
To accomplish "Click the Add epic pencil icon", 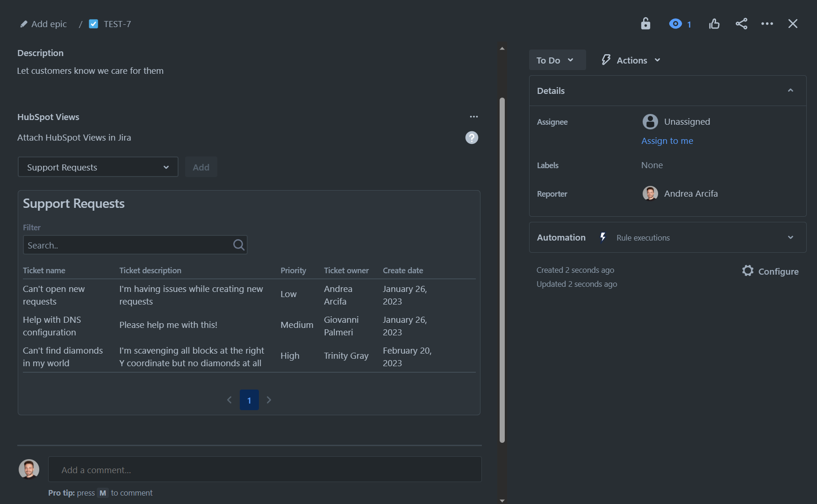I will (24, 24).
